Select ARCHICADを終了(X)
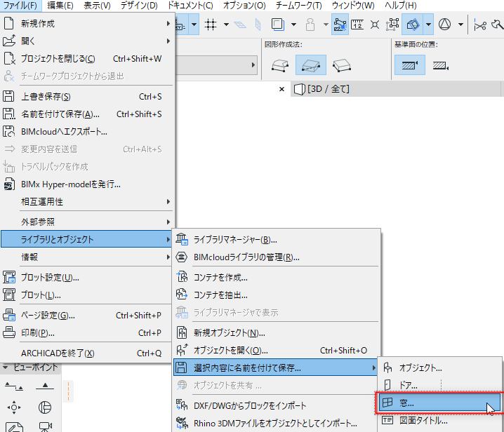Screen dimensions: 504x432 point(87,353)
